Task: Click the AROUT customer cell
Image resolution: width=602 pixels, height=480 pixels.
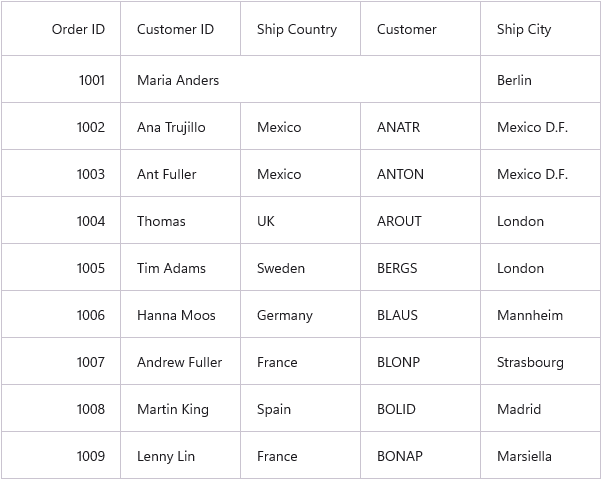Action: click(420, 220)
